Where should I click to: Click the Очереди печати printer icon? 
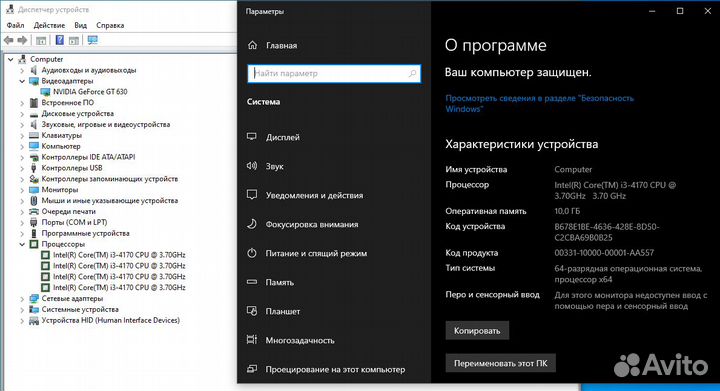pyautogui.click(x=34, y=212)
